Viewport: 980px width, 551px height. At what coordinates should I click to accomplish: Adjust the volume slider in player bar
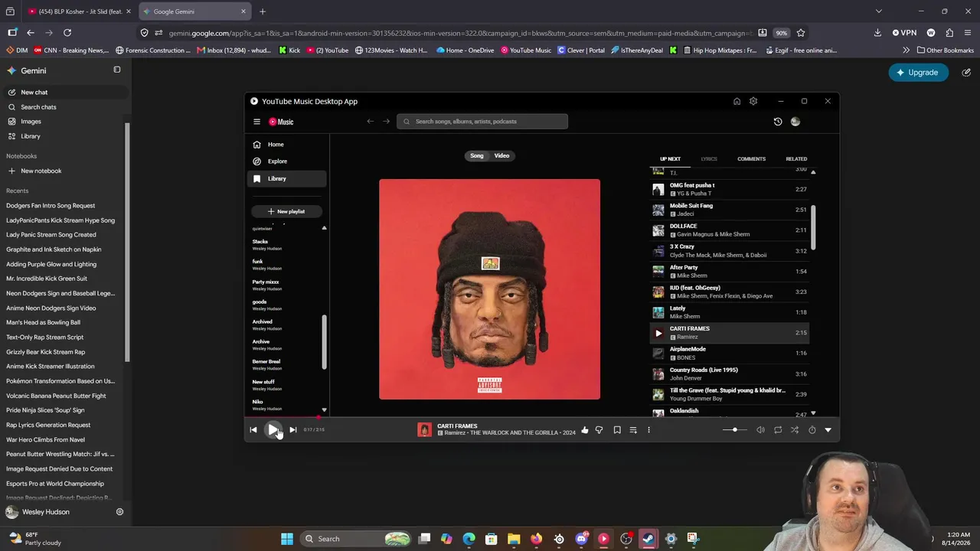733,430
